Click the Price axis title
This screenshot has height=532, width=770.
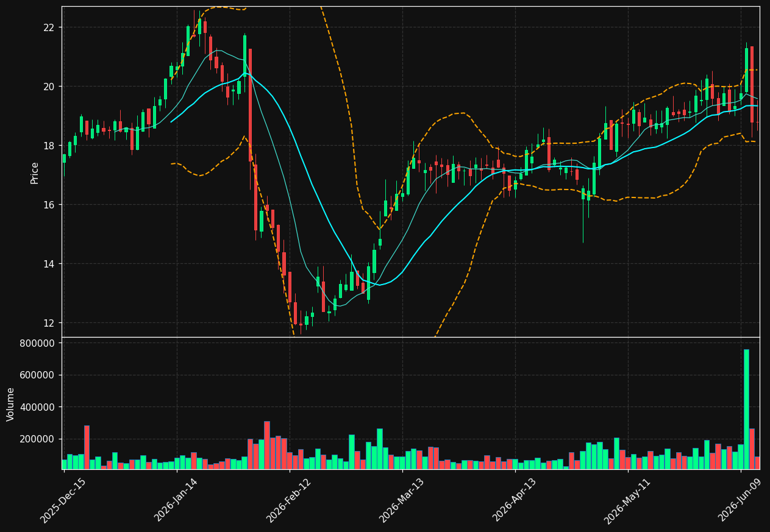[35, 172]
